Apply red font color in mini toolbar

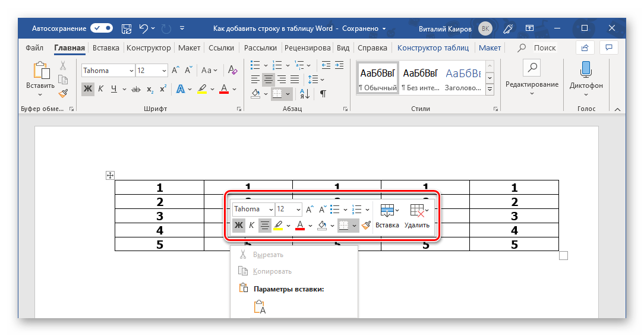[300, 225]
